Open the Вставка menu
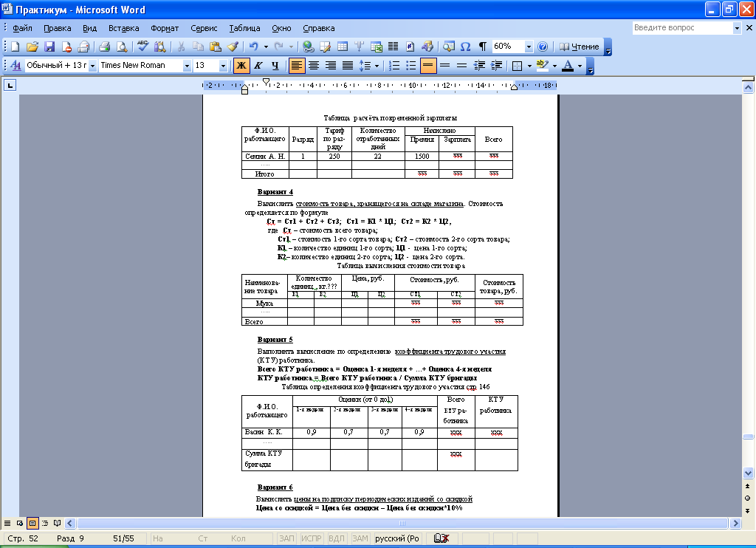The image size is (756, 548). tap(124, 28)
